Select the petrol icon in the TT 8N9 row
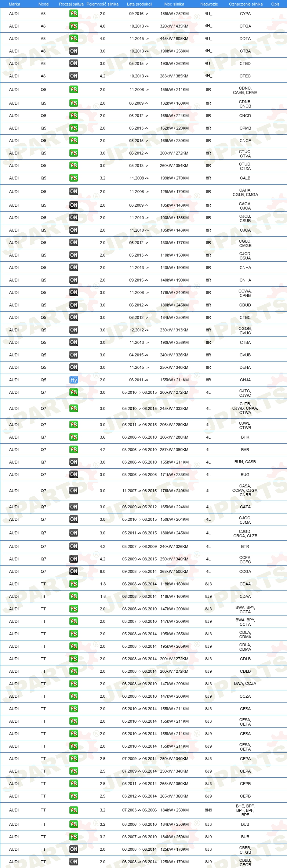Viewport: 287px width, 868px height. (74, 810)
